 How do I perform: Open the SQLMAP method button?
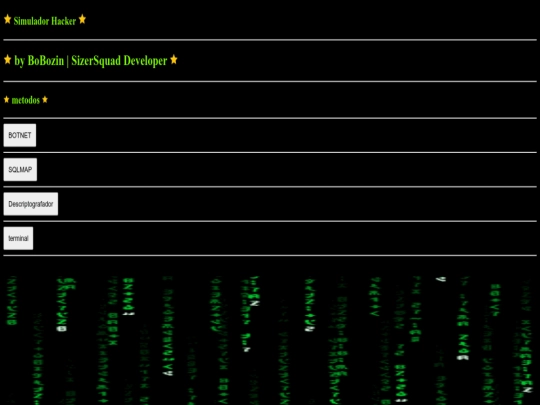[20, 169]
